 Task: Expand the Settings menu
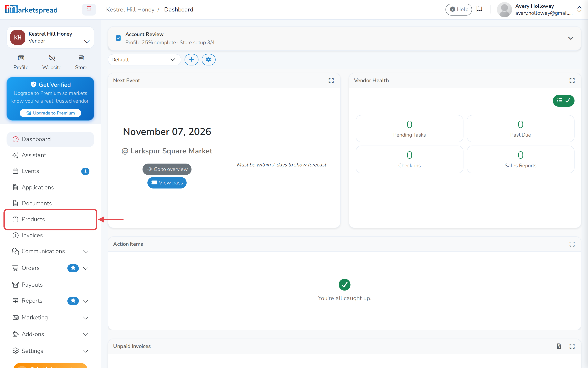[x=50, y=351]
